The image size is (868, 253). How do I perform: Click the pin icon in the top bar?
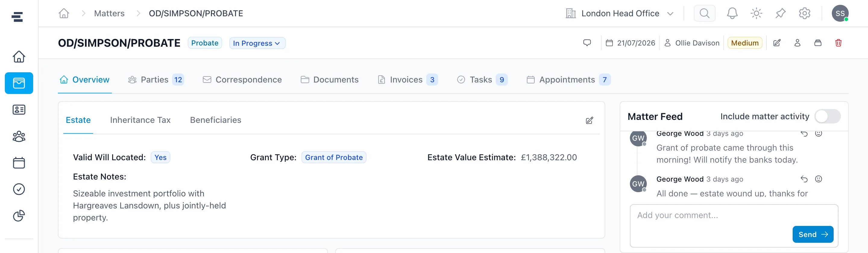pos(780,14)
